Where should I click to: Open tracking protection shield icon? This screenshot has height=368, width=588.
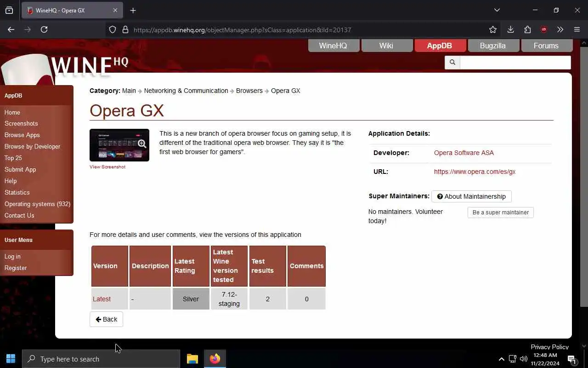[x=113, y=29]
